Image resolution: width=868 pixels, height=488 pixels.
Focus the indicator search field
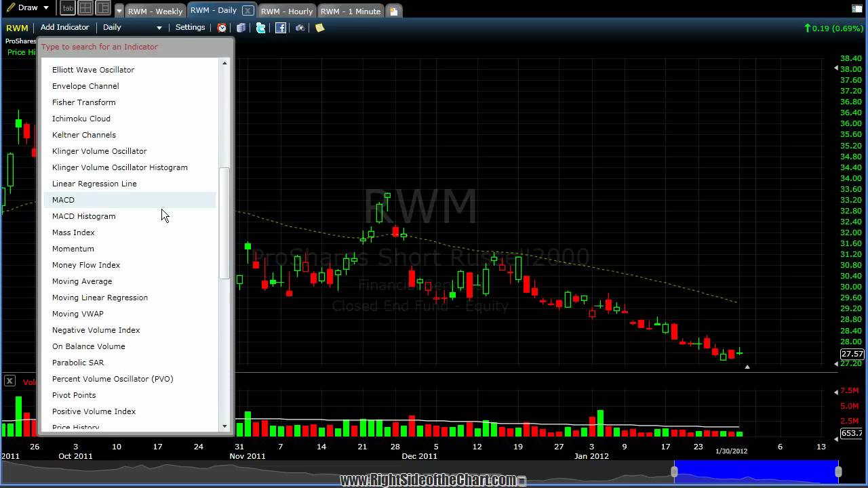(x=136, y=47)
